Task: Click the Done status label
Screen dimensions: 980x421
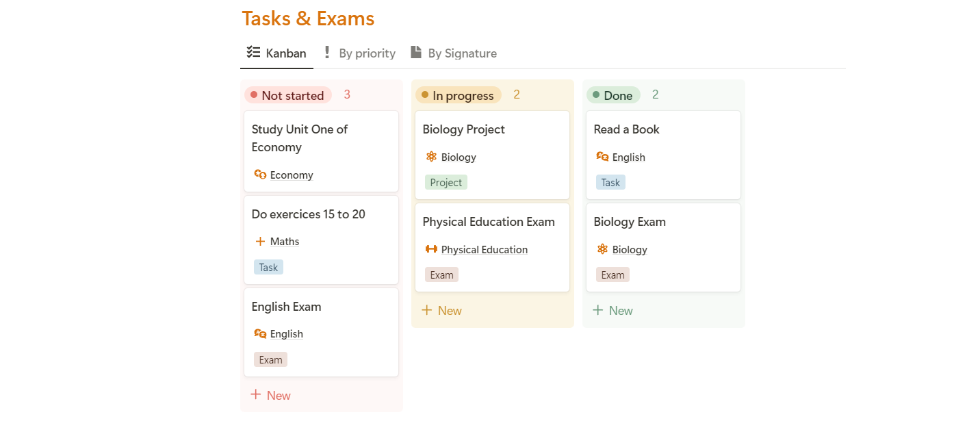Action: 613,95
